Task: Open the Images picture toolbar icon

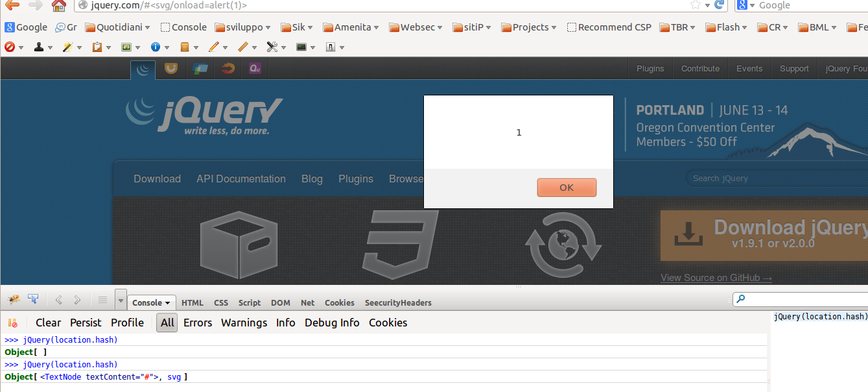Action: pos(126,47)
